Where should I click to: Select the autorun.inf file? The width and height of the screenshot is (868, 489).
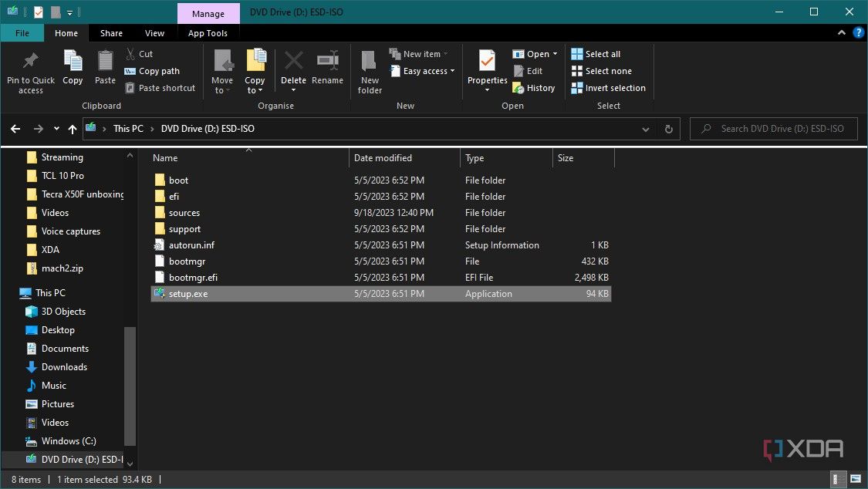pyautogui.click(x=381, y=245)
